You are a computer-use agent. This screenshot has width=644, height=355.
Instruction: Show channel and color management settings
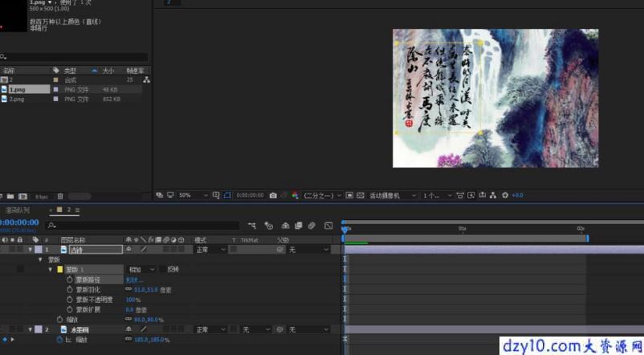click(x=295, y=195)
